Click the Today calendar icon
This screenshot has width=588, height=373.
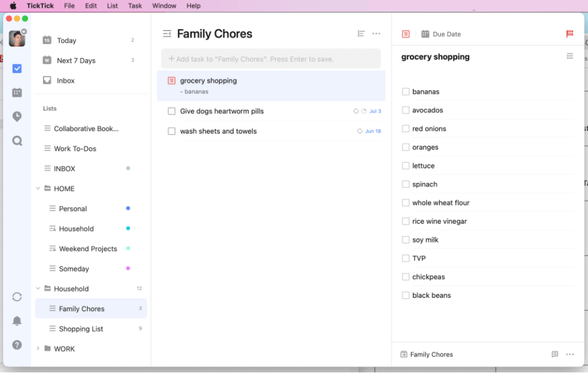(47, 40)
